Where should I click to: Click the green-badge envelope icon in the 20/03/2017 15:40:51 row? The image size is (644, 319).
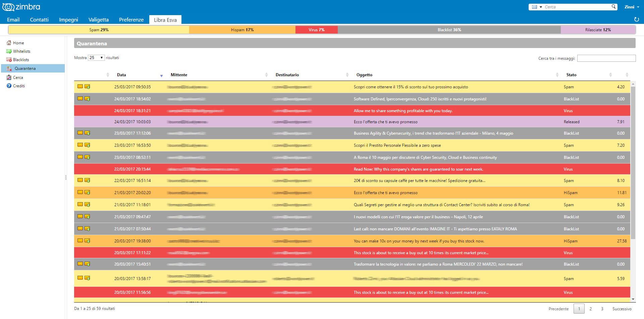tap(87, 264)
